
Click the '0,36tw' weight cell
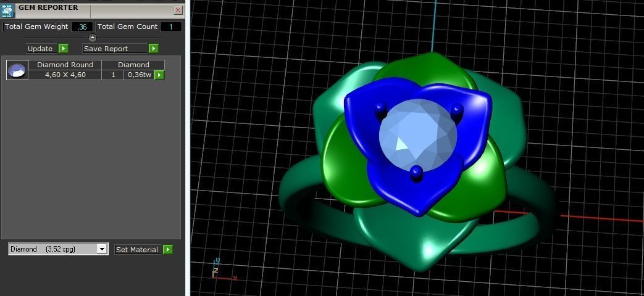[x=139, y=75]
